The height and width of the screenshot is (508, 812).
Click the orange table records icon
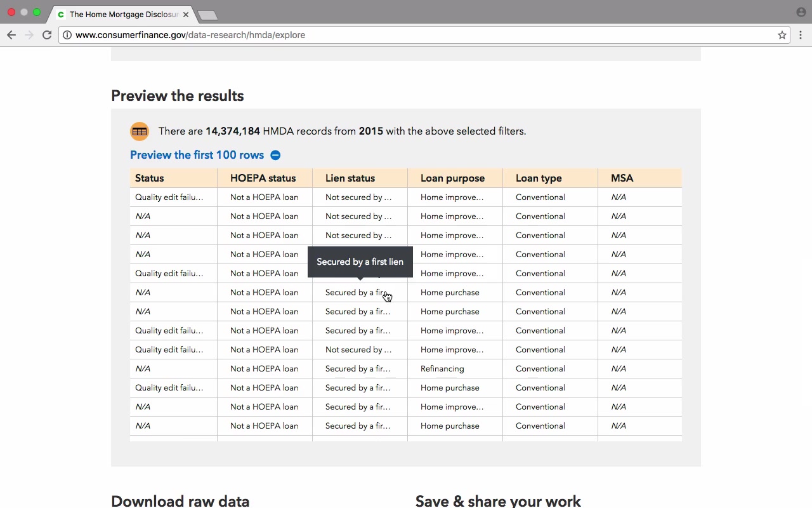[x=140, y=131]
